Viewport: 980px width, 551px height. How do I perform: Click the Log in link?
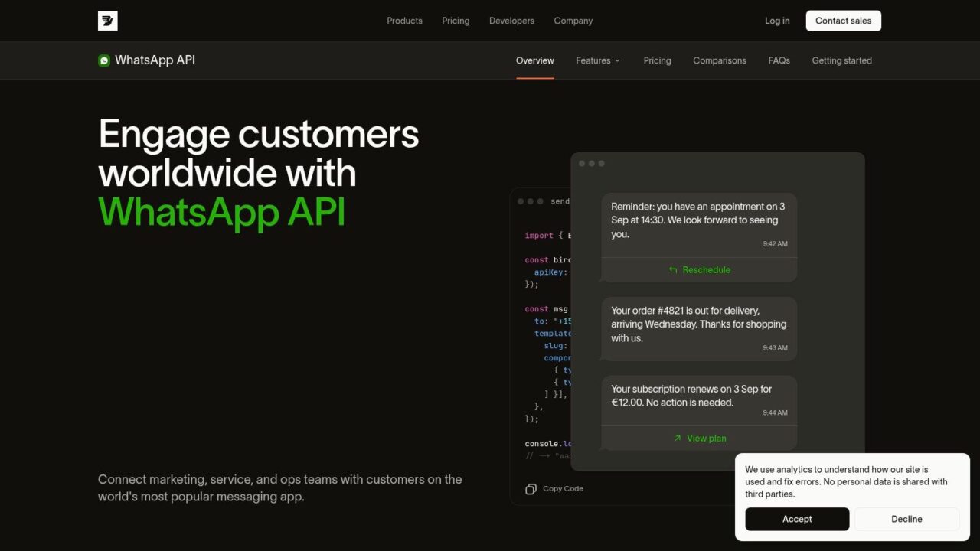[777, 21]
